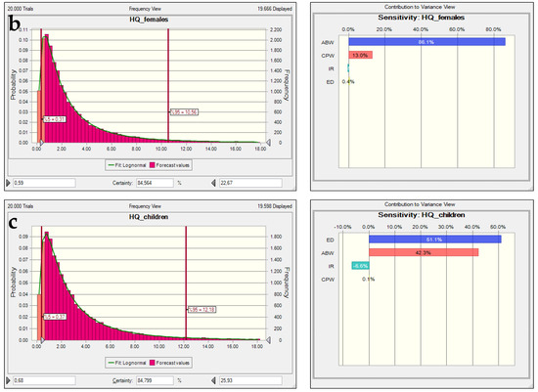This screenshot has width=538, height=392.
Task: Click black arrow beside 0,59 lower bound field
Action: pyautogui.click(x=9, y=183)
